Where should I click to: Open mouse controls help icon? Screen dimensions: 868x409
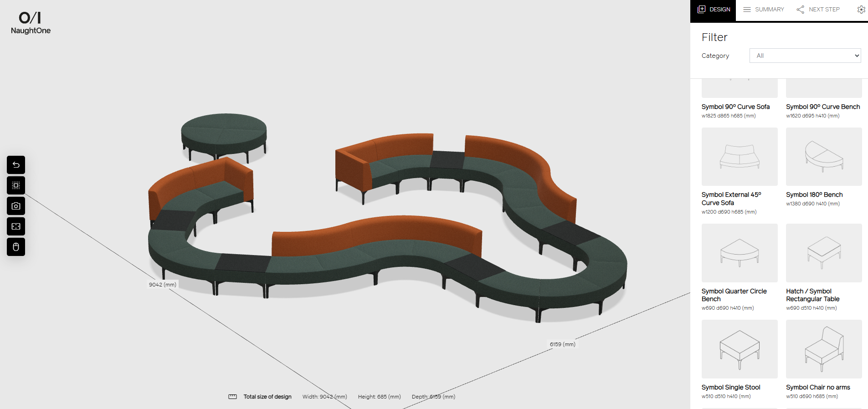click(16, 247)
